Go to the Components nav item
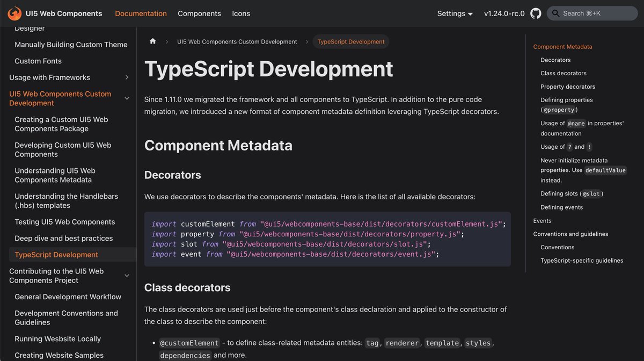 coord(199,13)
